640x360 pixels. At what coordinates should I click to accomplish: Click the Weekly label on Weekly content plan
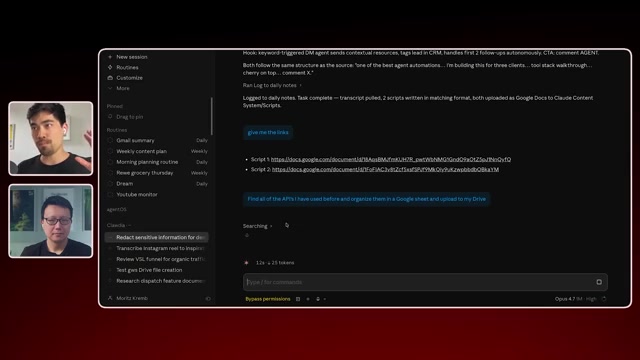tap(199, 151)
